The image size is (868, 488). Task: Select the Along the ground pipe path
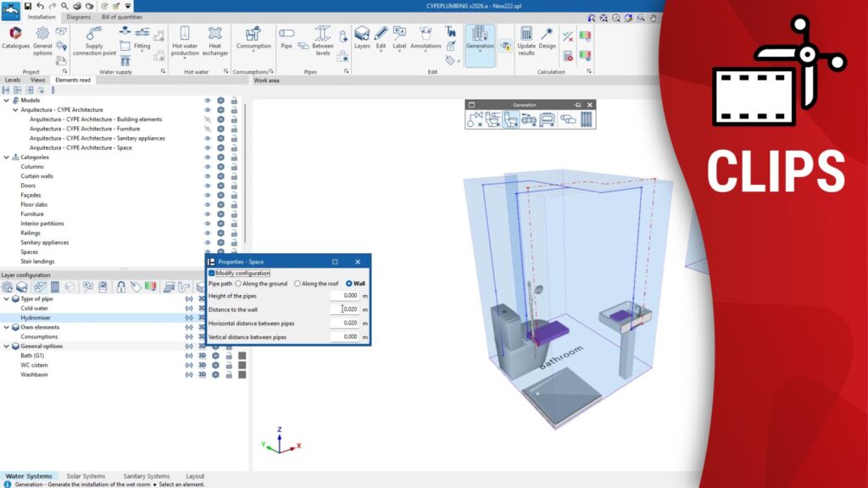238,284
